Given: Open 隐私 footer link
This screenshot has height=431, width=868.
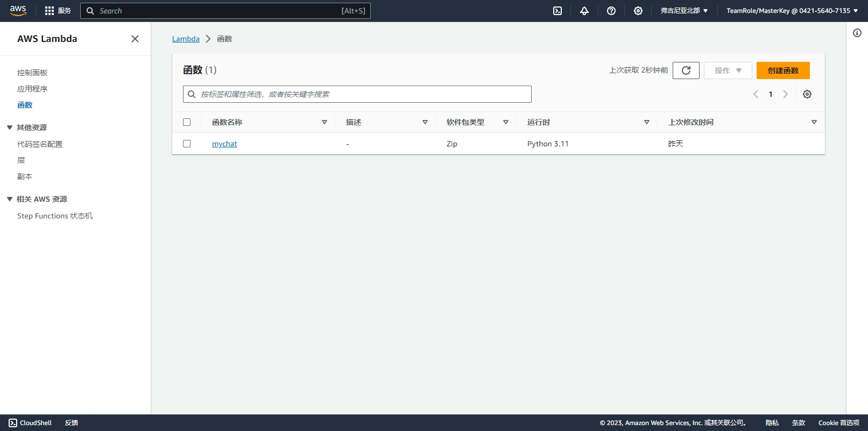Looking at the screenshot, I should tap(772, 423).
